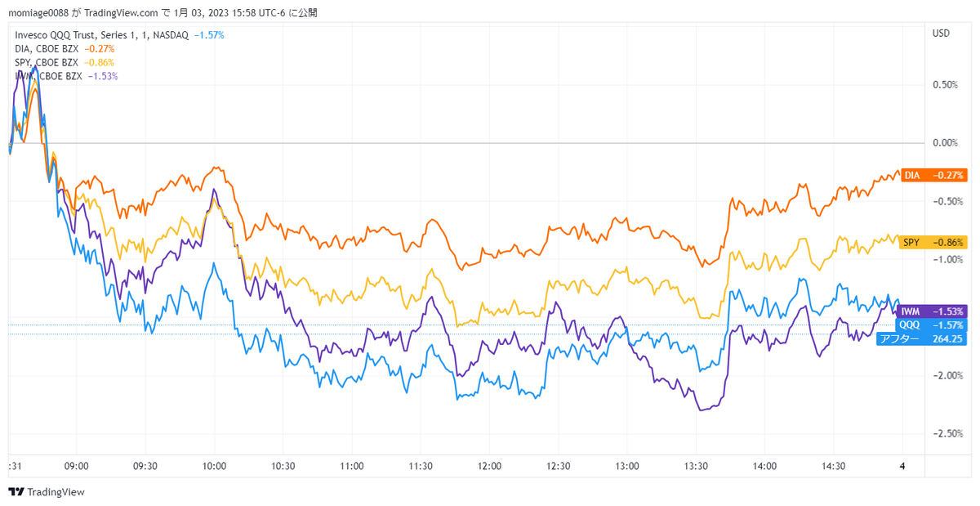The width and height of the screenshot is (980, 506).
Task: Click the blue QQQ −1.57% price label
Action: pyautogui.click(x=933, y=325)
